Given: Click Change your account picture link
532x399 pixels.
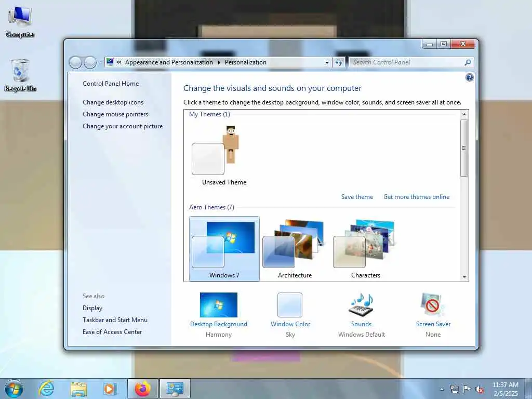Looking at the screenshot, I should (x=123, y=126).
